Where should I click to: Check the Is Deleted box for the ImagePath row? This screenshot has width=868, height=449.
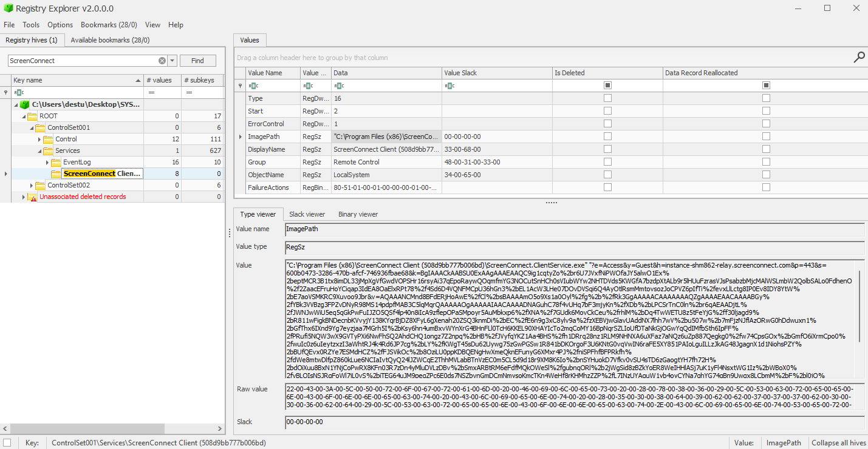[x=607, y=137]
